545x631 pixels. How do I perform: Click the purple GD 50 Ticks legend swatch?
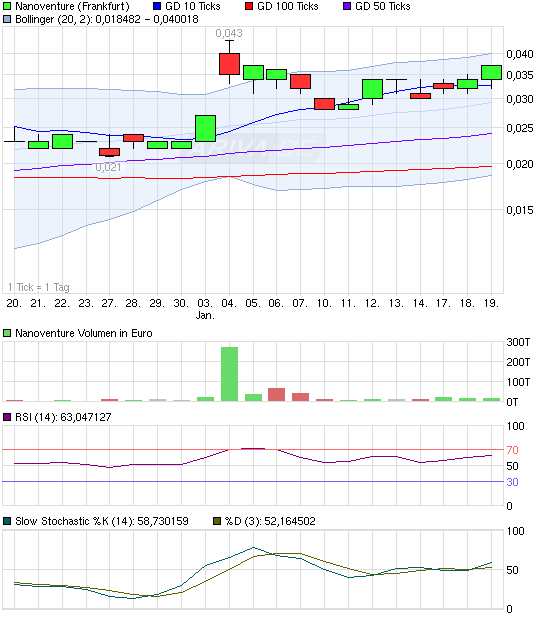coord(347,6)
